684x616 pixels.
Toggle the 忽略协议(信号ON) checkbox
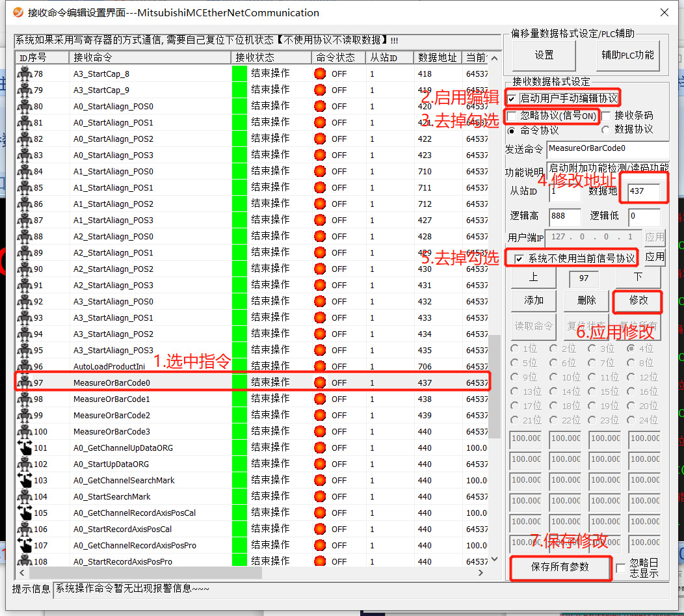click(512, 116)
